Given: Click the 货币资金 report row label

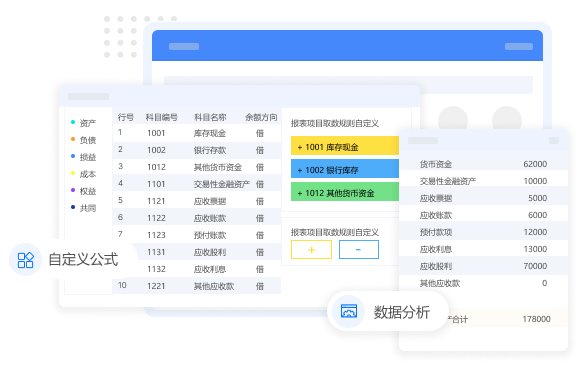Looking at the screenshot, I should [436, 164].
